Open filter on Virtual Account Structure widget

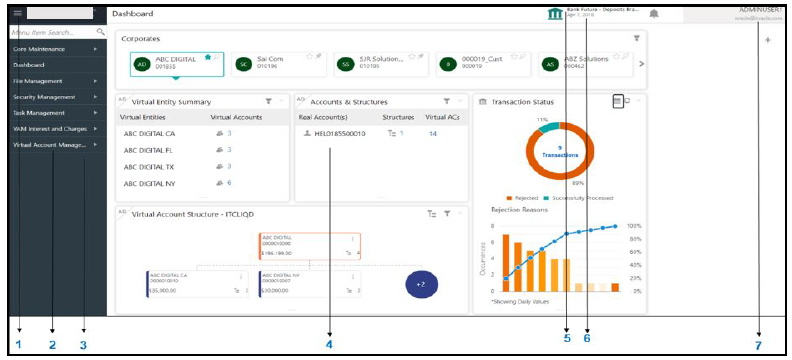click(x=447, y=214)
